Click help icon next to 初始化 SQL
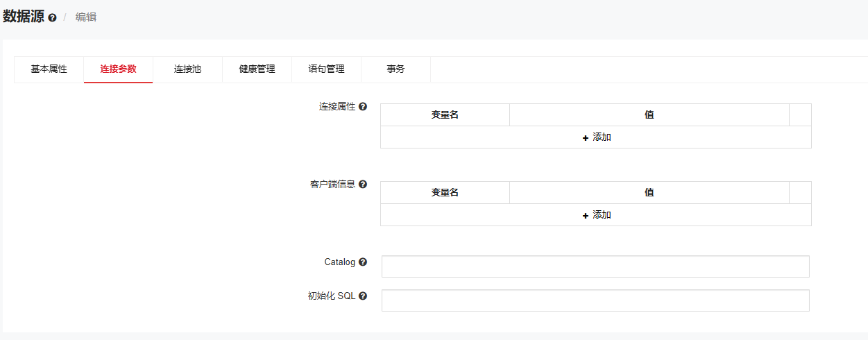This screenshot has width=868, height=340. [x=363, y=296]
